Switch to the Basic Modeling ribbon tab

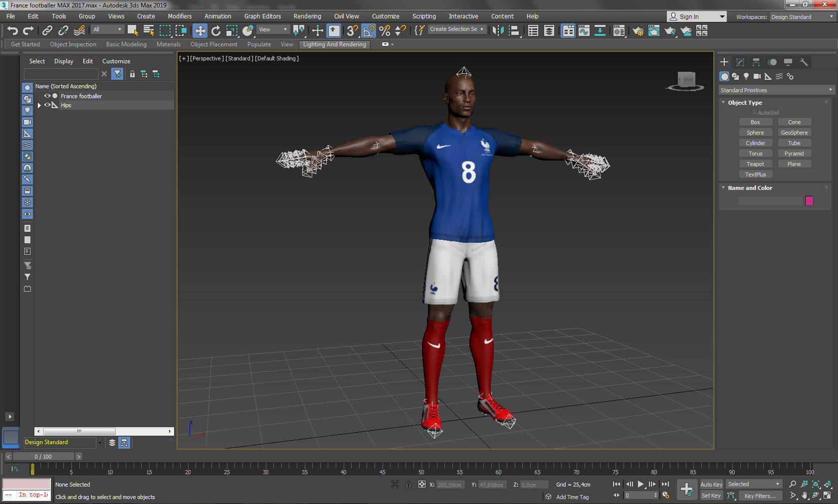point(126,44)
